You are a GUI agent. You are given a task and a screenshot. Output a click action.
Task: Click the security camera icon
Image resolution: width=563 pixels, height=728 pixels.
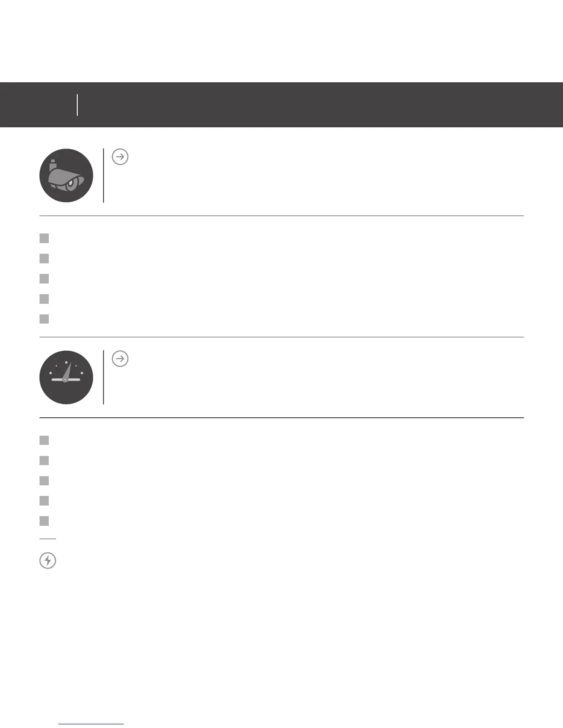coord(66,176)
